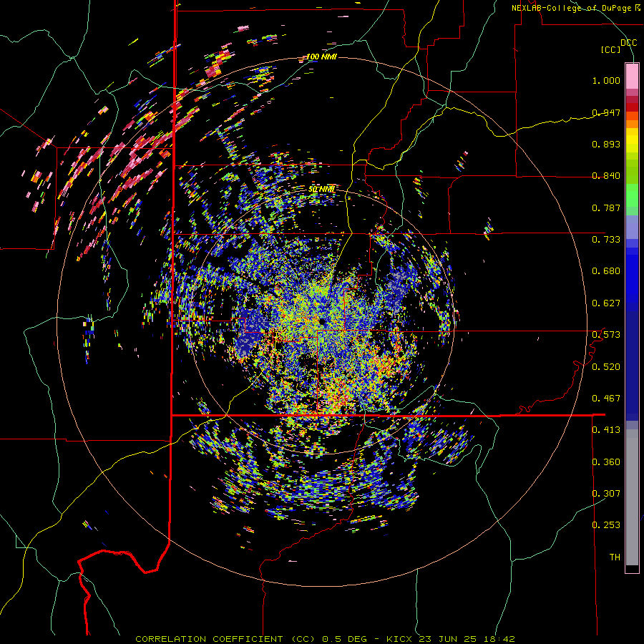Click the pink top segment of color bar
Screen dimensions: 644x644
point(632,76)
